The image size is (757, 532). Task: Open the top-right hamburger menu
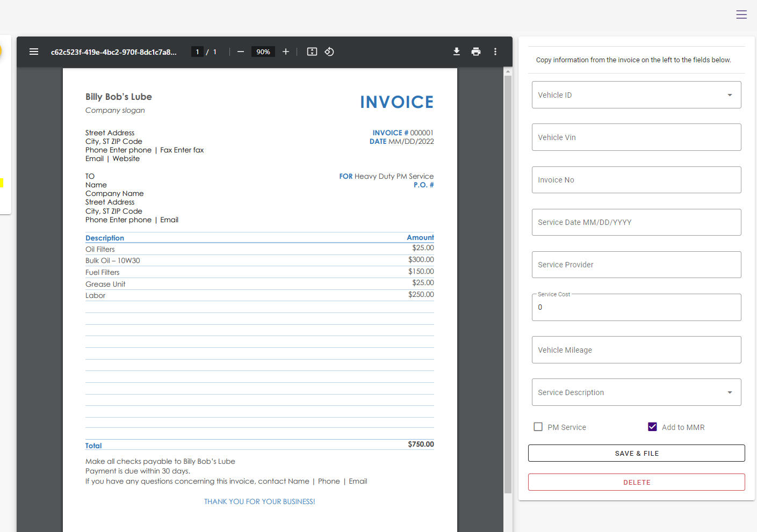click(741, 14)
